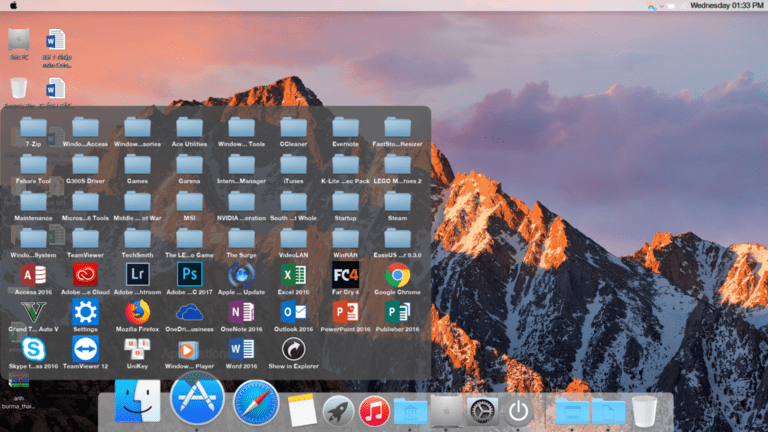Open Google Chrome
The image size is (768, 432).
coord(397,275)
